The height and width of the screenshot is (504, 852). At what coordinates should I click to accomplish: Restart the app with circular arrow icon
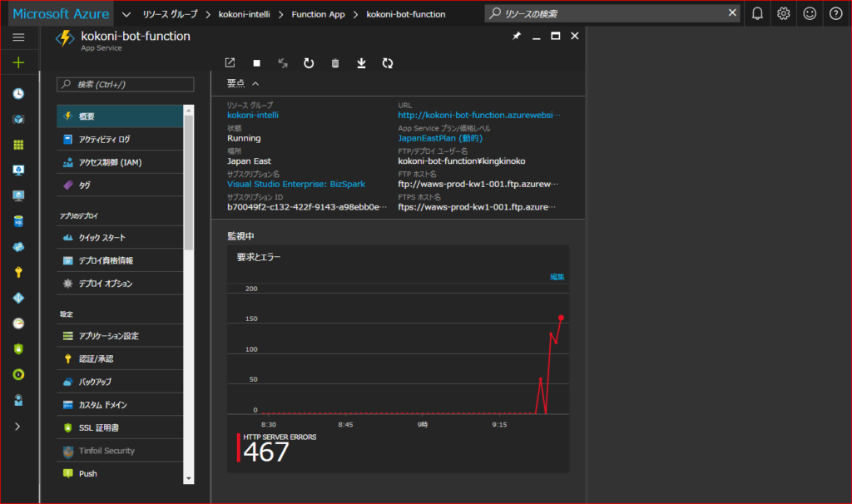pos(309,63)
